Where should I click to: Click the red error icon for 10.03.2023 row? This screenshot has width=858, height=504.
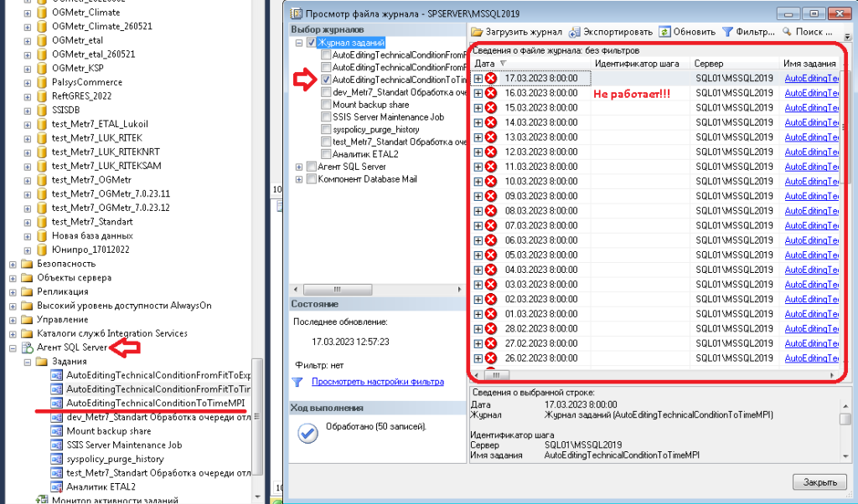pos(491,182)
